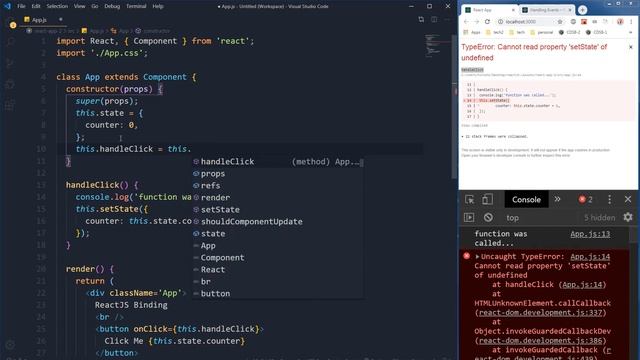This screenshot has height=360, width=640.
Task: Select setState autocomplete suggestion
Action: 278,209
